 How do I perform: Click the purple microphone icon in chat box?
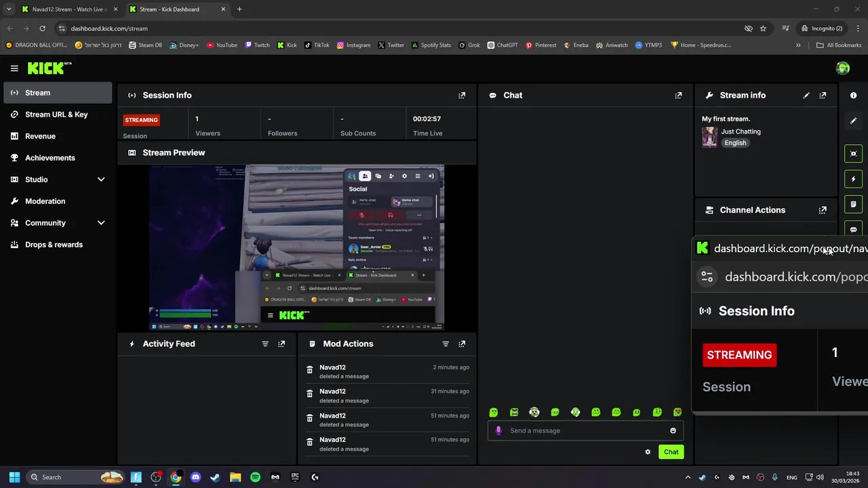click(498, 430)
